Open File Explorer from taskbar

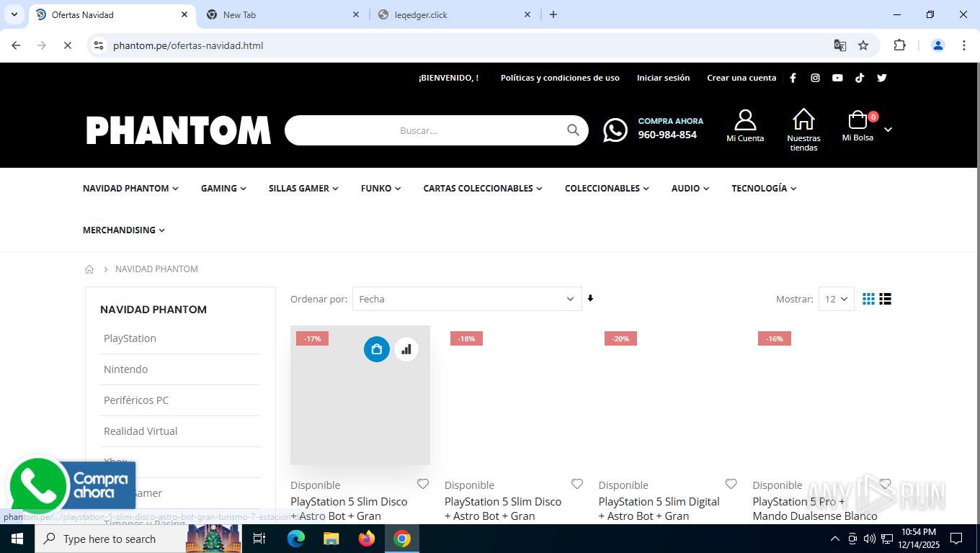331,539
